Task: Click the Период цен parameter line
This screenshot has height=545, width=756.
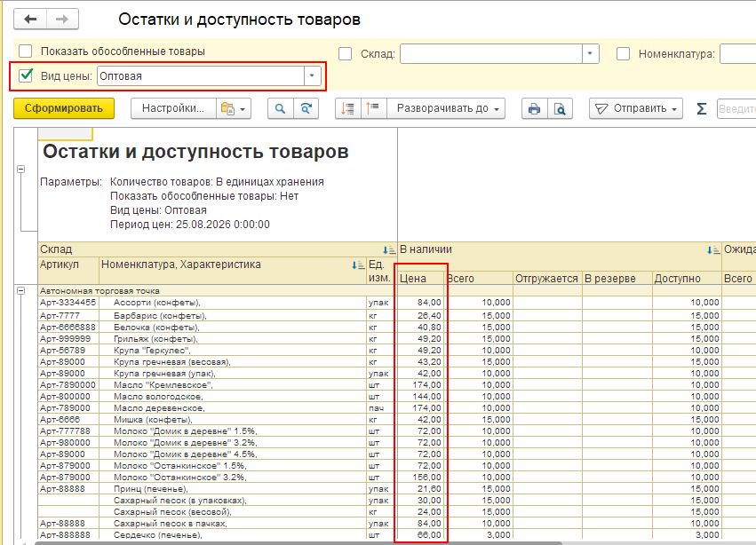Action: (x=190, y=225)
